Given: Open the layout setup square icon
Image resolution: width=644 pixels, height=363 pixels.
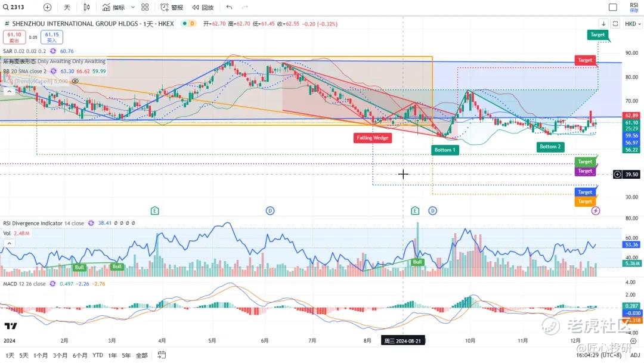Looking at the screenshot, I should (613, 7).
